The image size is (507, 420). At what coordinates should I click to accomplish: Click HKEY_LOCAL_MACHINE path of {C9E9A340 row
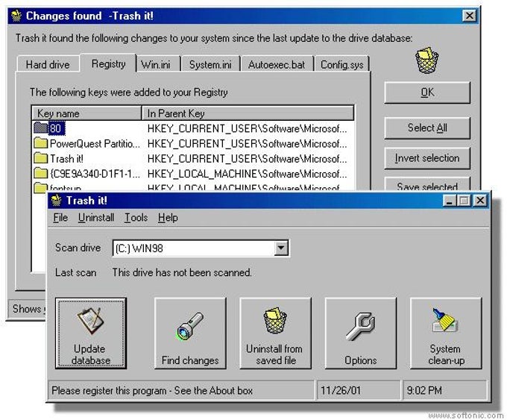click(247, 174)
